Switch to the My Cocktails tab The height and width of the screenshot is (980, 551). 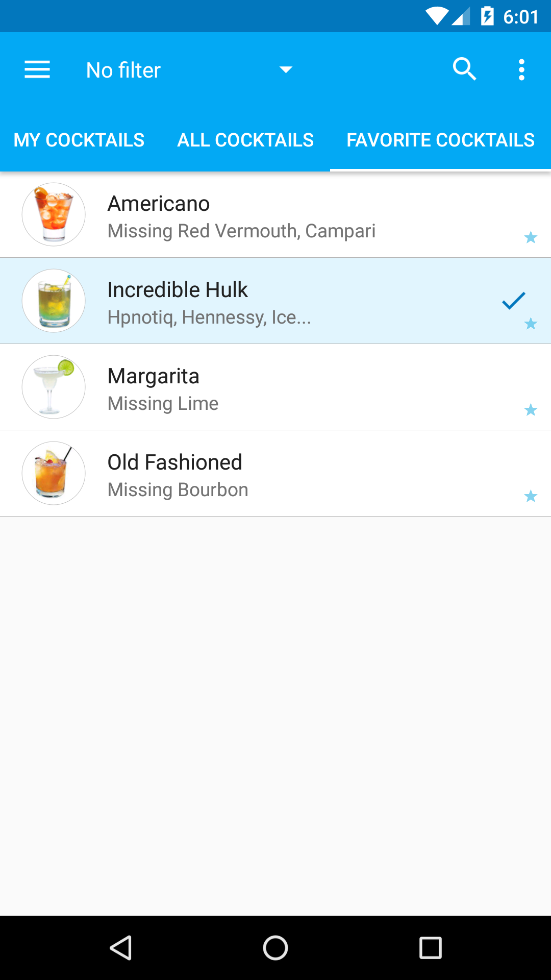[x=79, y=140]
